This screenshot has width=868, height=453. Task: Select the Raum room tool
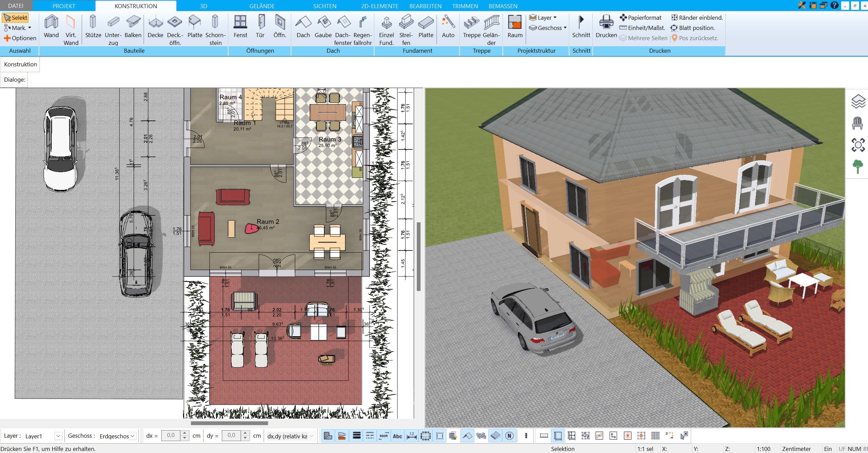(515, 26)
